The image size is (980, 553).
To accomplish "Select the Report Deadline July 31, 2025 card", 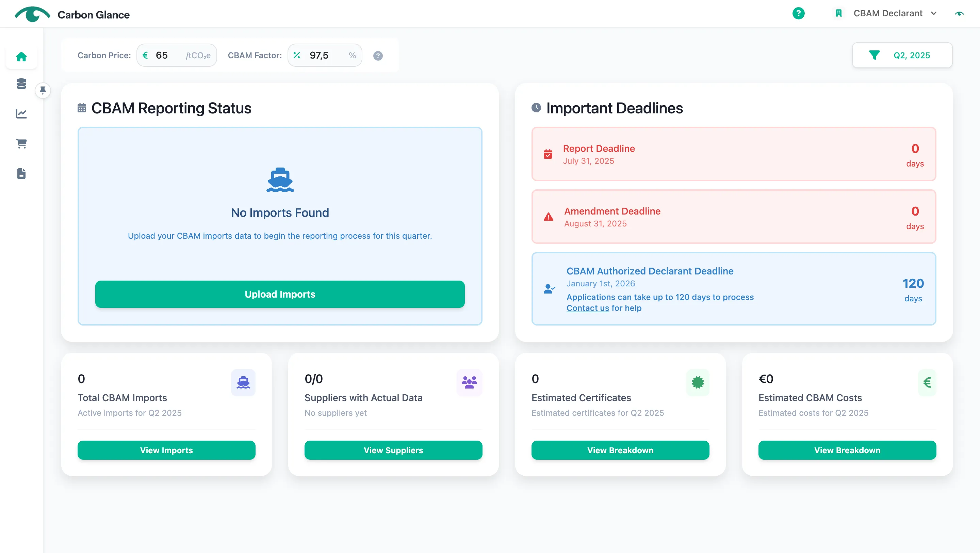I will [734, 154].
